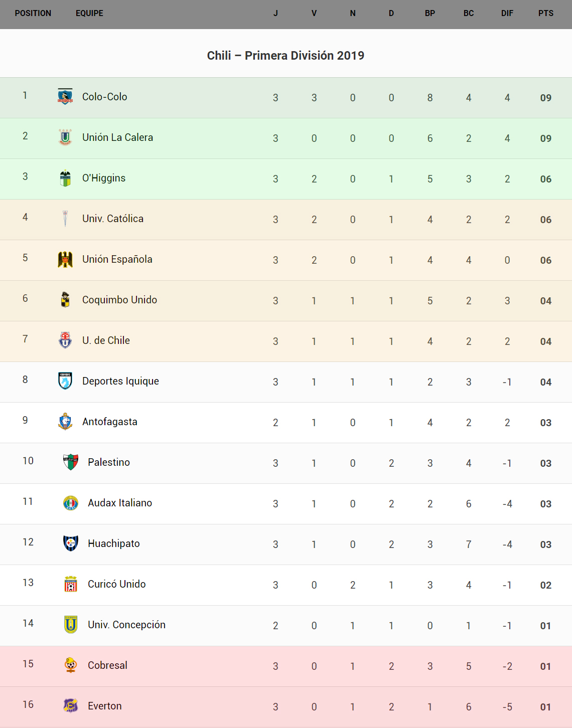The height and width of the screenshot is (728, 572).
Task: Click the Coquimbo Unido pirate logo
Action: [x=65, y=300]
